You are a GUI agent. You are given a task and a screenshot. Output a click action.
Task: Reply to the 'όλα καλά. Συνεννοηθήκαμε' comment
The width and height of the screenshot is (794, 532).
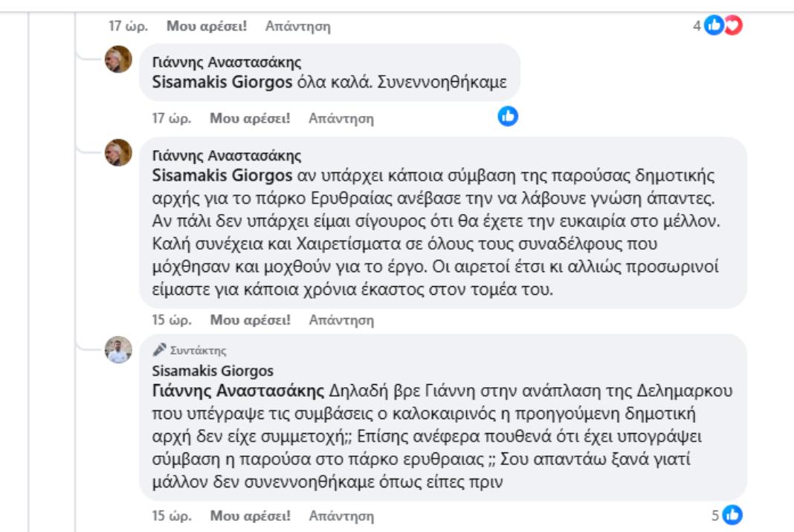tap(341, 118)
